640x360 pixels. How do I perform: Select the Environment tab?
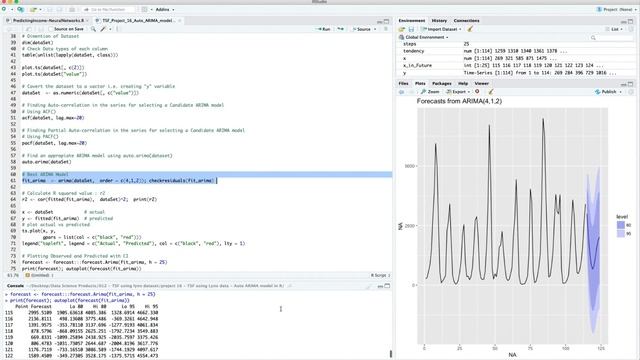pyautogui.click(x=411, y=20)
